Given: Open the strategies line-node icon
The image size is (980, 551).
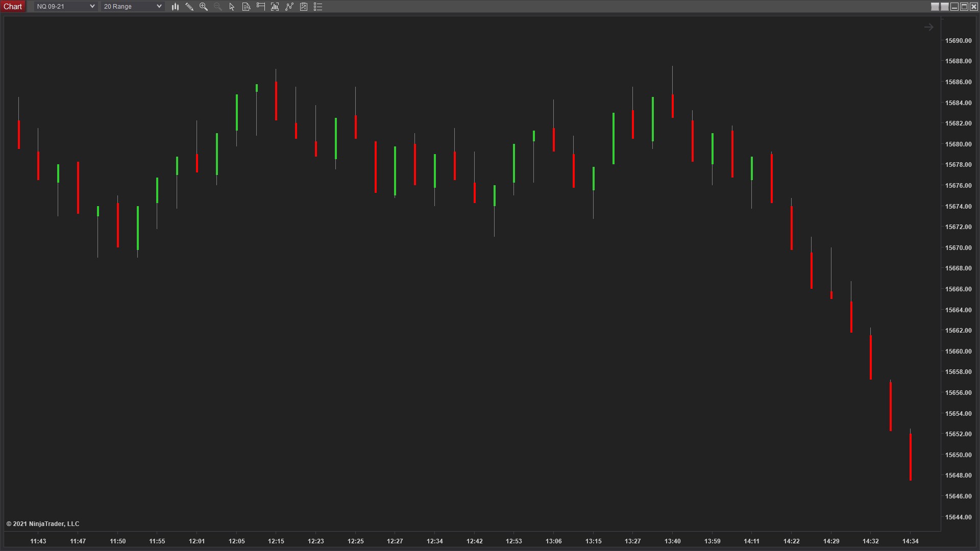Looking at the screenshot, I should click(289, 7).
